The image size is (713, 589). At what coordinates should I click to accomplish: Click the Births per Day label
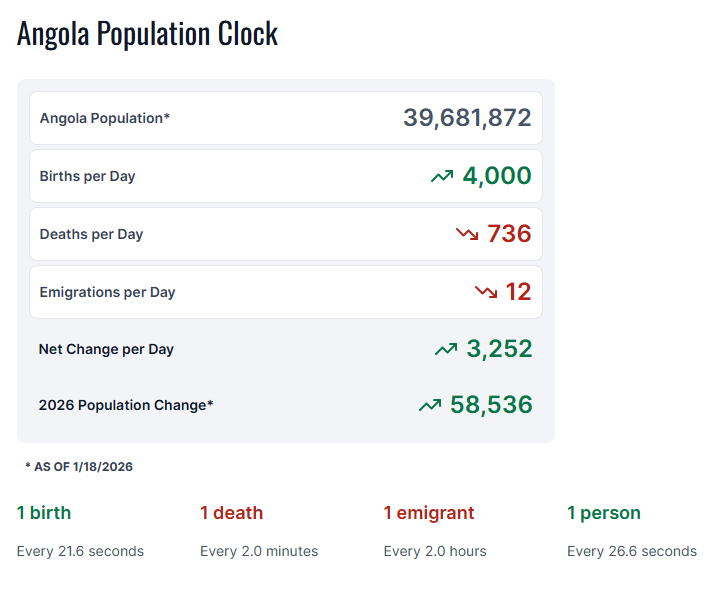tap(87, 176)
